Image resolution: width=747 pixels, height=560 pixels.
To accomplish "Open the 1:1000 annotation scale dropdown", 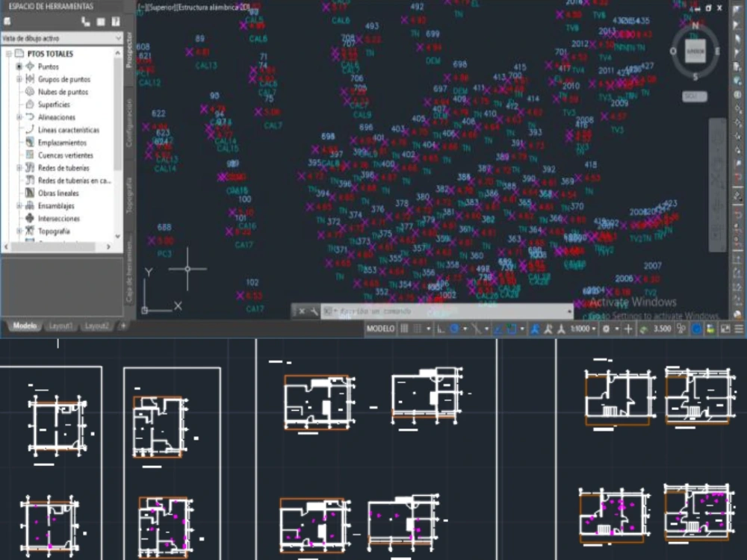I will tap(583, 329).
